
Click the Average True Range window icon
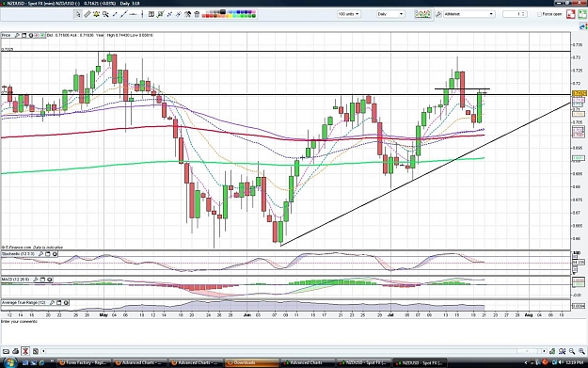(59, 302)
